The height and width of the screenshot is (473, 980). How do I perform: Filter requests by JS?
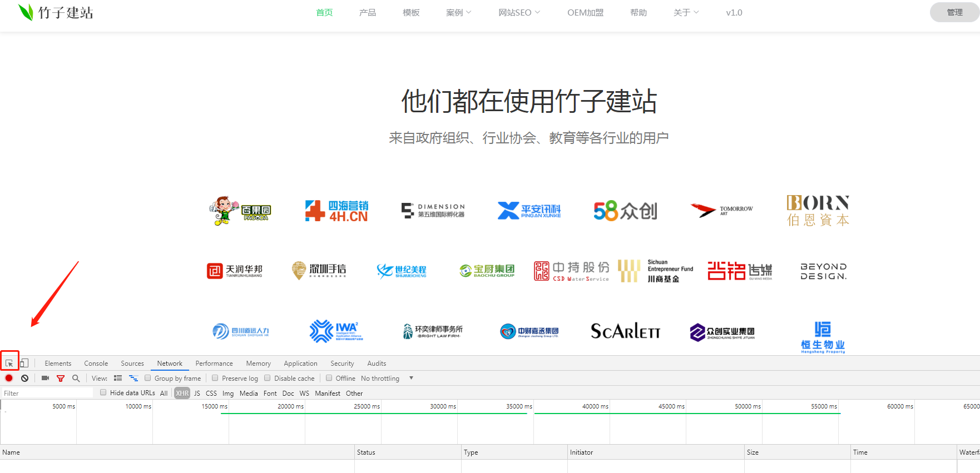click(197, 393)
